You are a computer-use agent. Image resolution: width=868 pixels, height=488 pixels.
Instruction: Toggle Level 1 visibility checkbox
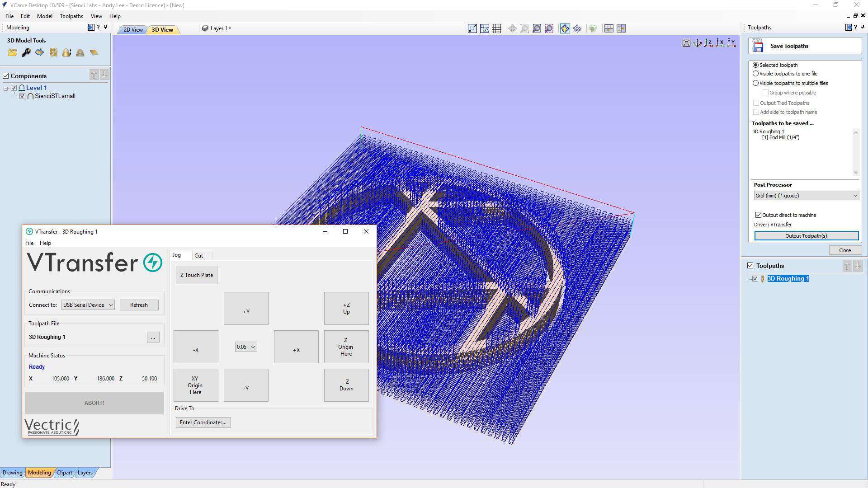[14, 88]
